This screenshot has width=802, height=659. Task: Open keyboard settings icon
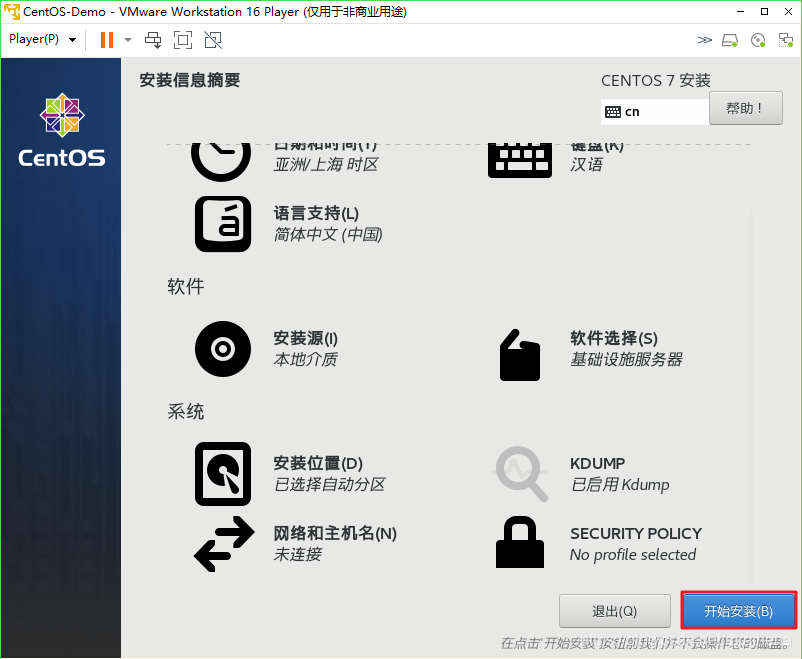tap(520, 160)
